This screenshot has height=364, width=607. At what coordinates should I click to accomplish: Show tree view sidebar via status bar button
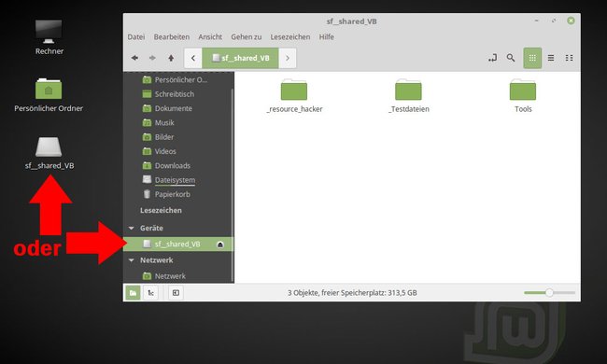151,293
